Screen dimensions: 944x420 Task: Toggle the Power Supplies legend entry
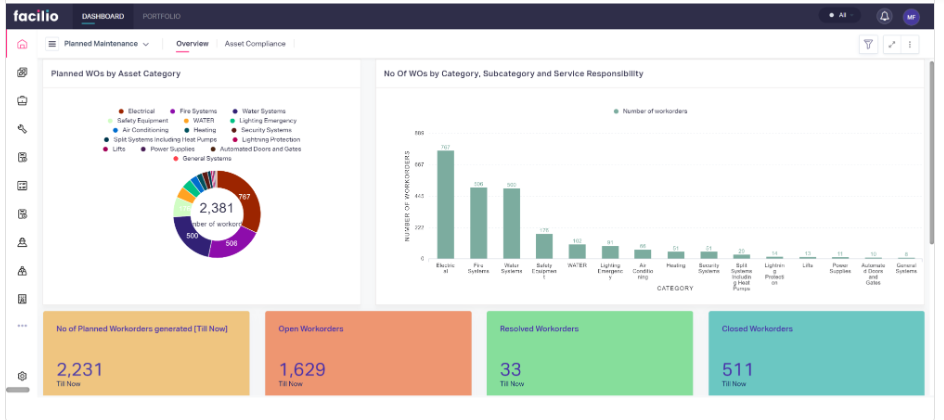167,149
